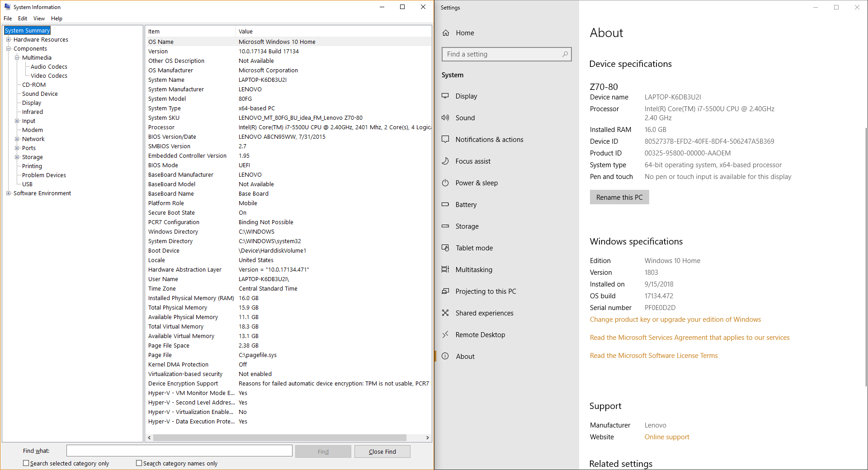This screenshot has width=868, height=470.
Task: Expand the Software Environment tree node
Action: [8, 193]
